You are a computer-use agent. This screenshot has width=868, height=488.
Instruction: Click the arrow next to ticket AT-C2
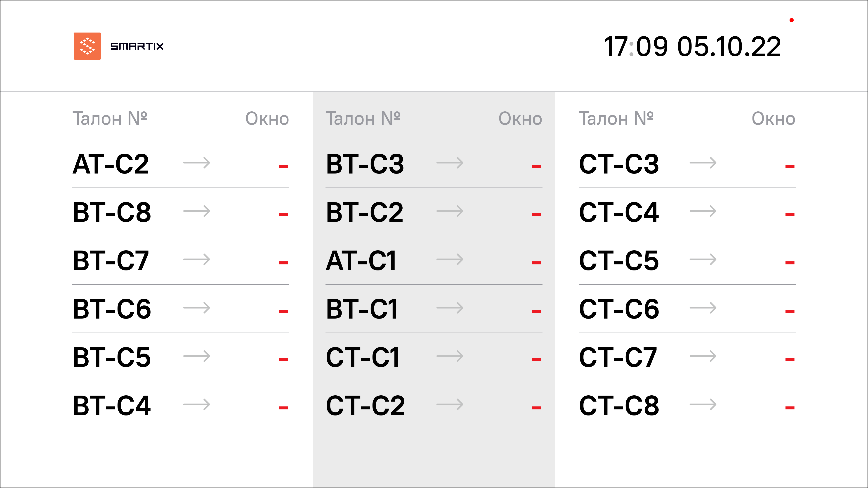197,163
